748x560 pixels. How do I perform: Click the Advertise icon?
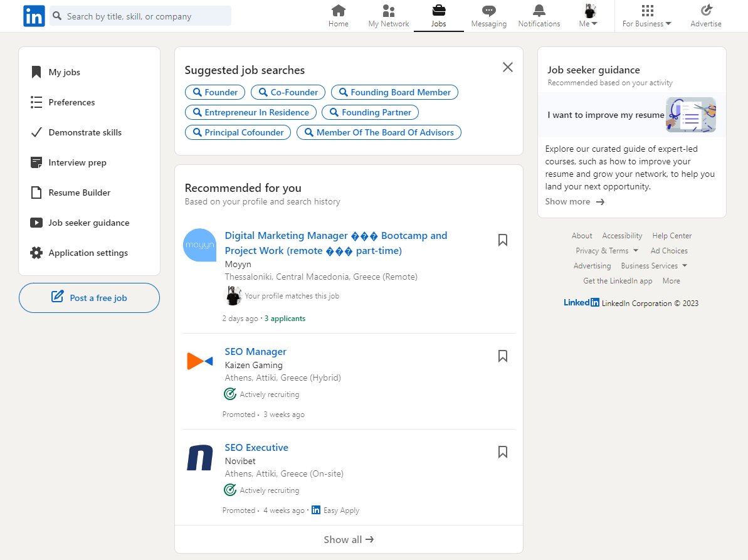pyautogui.click(x=706, y=11)
